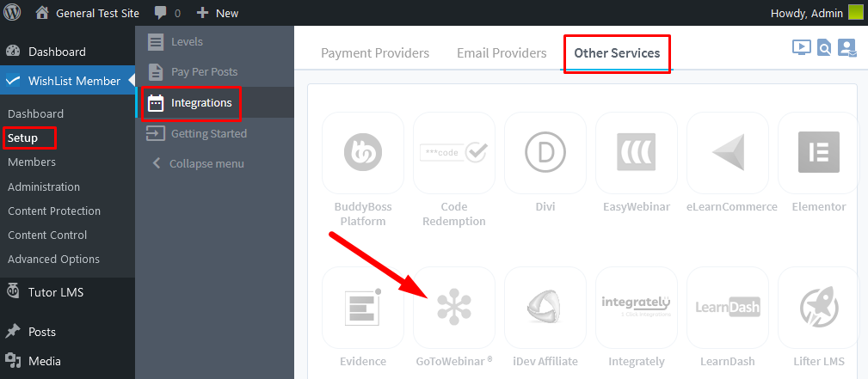Image resolution: width=868 pixels, height=379 pixels.
Task: Click the Tutor LMS owl icon
Action: (13, 291)
